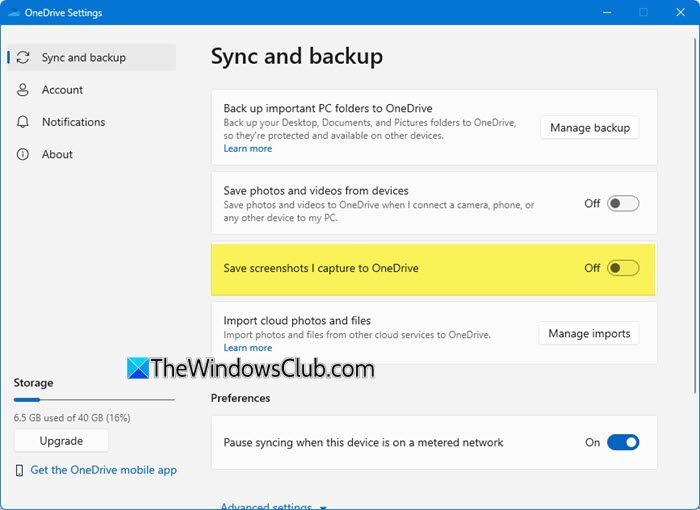Viewport: 700px width, 510px height.
Task: Click the storage usage progress bar
Action: click(94, 400)
